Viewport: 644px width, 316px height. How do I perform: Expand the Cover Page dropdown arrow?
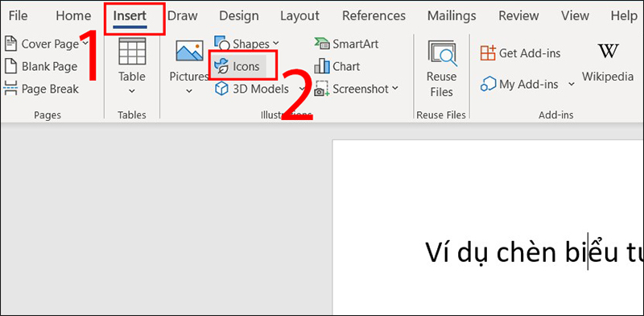85,44
